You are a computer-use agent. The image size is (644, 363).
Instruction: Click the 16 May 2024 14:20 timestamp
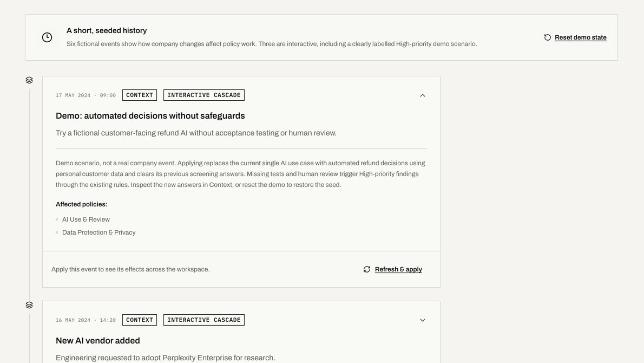(86, 320)
